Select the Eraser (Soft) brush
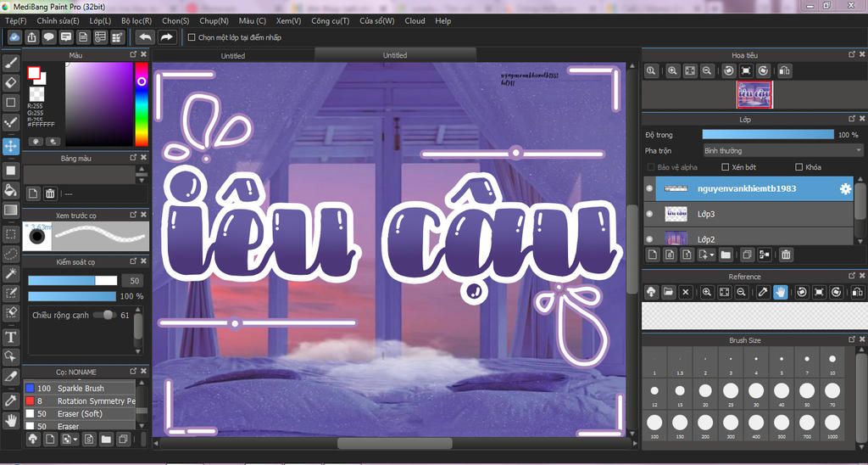The width and height of the screenshot is (868, 465). tap(80, 413)
